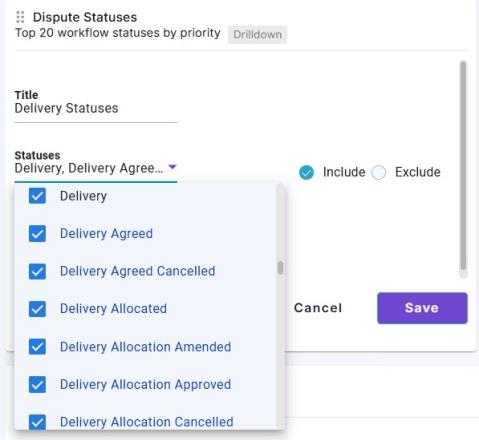Click the drag handle beside Dispute Statuses
This screenshot has width=479, height=440.
(20, 17)
